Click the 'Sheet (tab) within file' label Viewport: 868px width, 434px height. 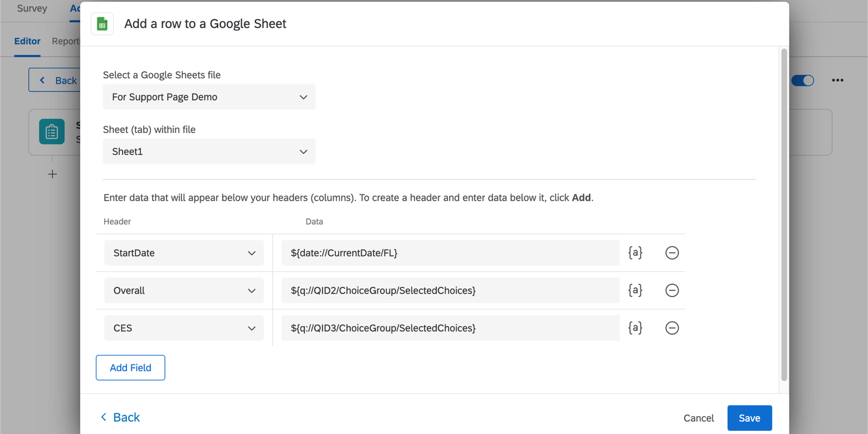(x=149, y=130)
